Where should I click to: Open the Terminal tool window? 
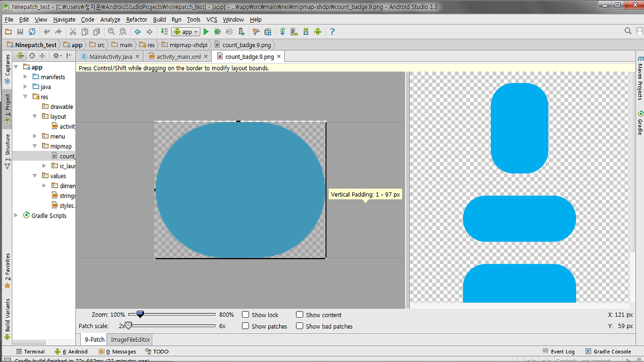tap(30, 351)
